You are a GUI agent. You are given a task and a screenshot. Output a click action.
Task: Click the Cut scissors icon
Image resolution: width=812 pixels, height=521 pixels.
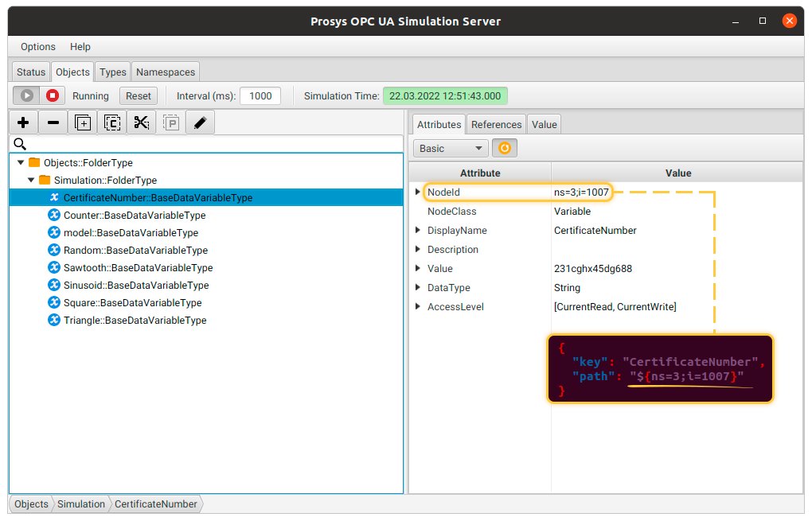tap(142, 122)
